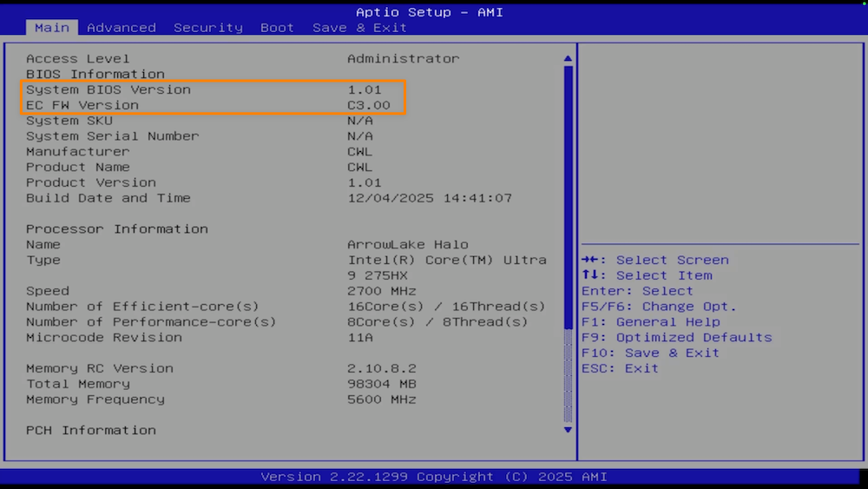Click the 2700 MHz value
The height and width of the screenshot is (489, 868).
381,291
